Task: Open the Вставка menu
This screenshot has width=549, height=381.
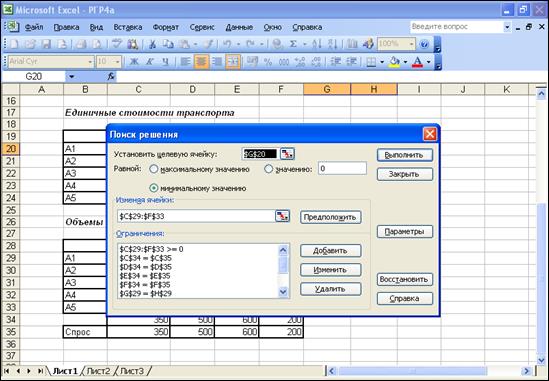Action: pyautogui.click(x=128, y=27)
